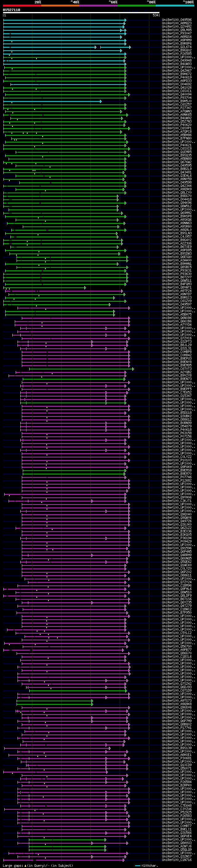Open hit UniRef100_P93047
The height and width of the screenshot is (868, 197).
[x=177, y=33]
